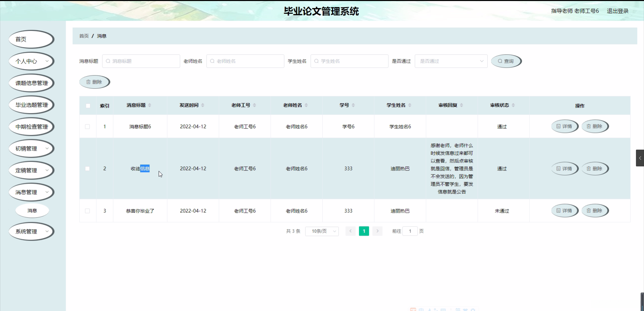This screenshot has height=311, width=644.
Task: Open the 是否通过 filter dropdown
Action: click(x=451, y=61)
